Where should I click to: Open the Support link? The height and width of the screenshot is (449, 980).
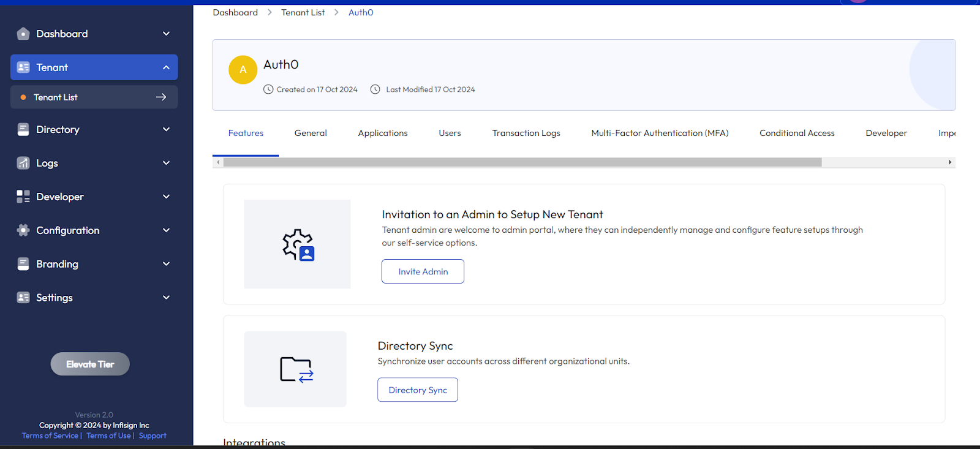tap(153, 436)
